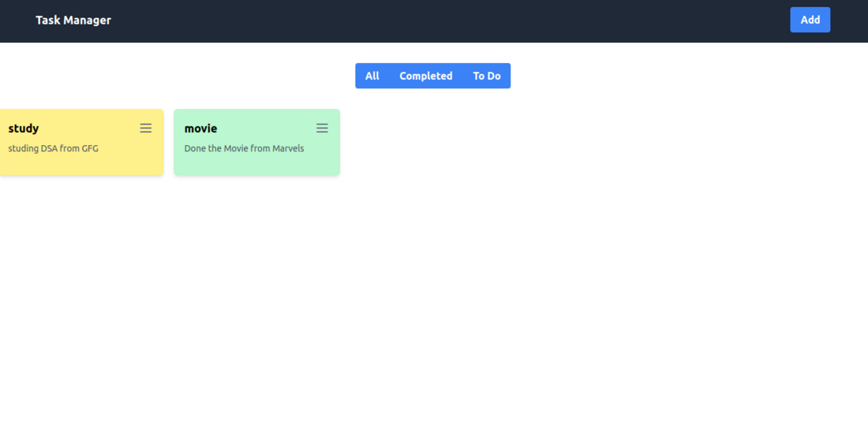
Task: Click the yellow study card background
Action: (83, 165)
